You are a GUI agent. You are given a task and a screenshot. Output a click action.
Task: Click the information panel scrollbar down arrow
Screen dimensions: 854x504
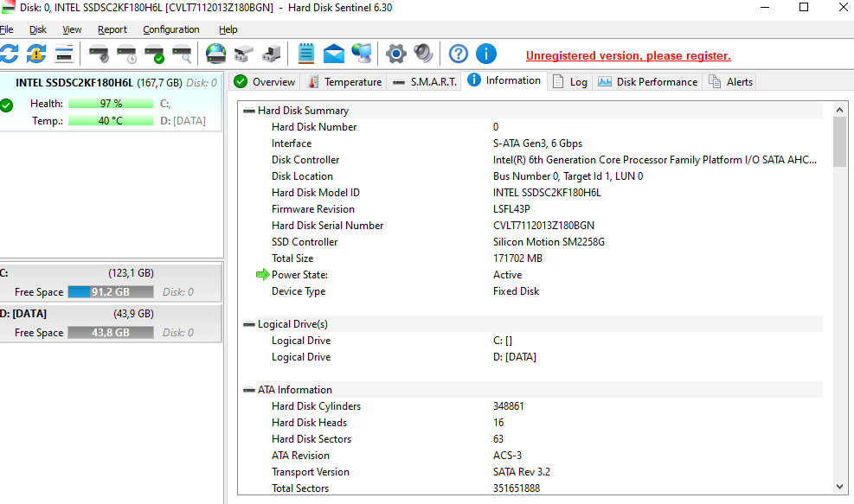click(x=839, y=488)
